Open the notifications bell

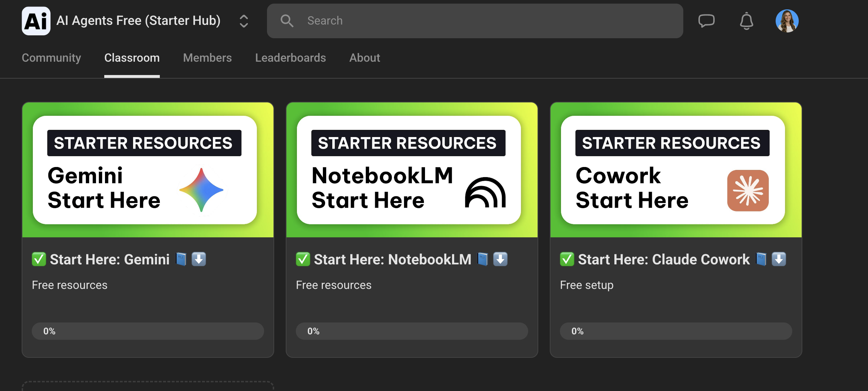click(x=746, y=21)
